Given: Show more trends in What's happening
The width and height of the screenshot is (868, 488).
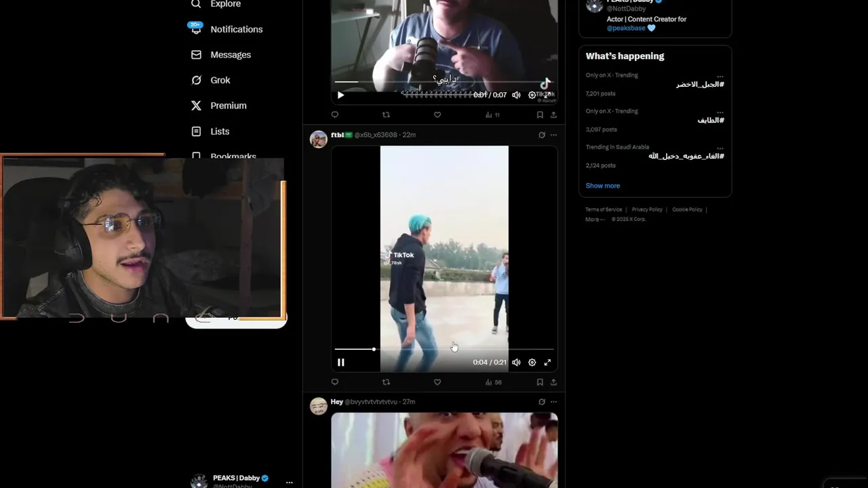Looking at the screenshot, I should click(x=603, y=186).
